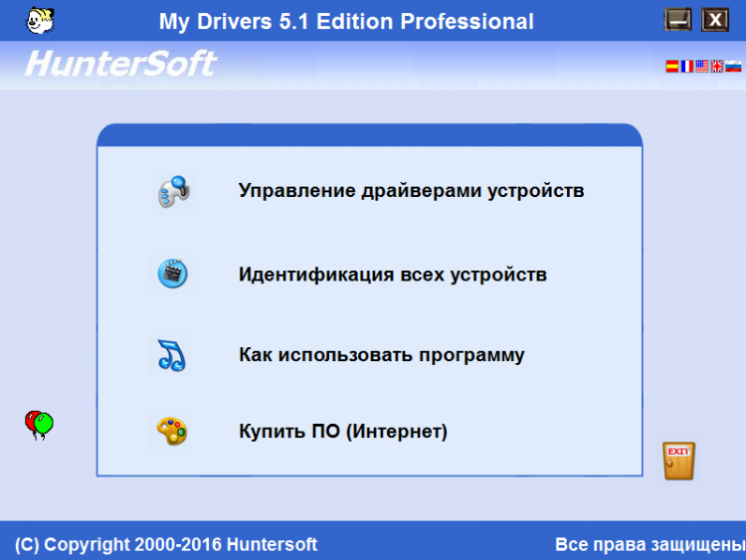Click the paint palette icon beside buy software
746x560 pixels.
coord(172,431)
